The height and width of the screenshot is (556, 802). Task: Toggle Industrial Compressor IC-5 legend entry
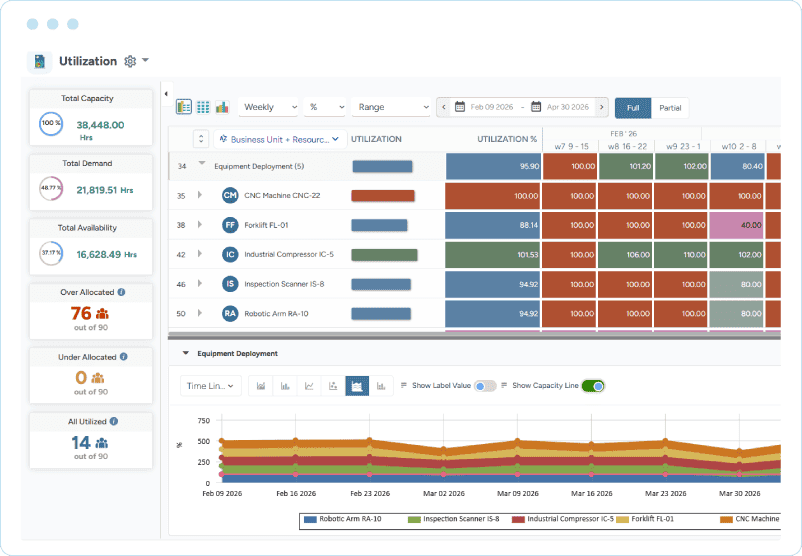pyautogui.click(x=563, y=519)
